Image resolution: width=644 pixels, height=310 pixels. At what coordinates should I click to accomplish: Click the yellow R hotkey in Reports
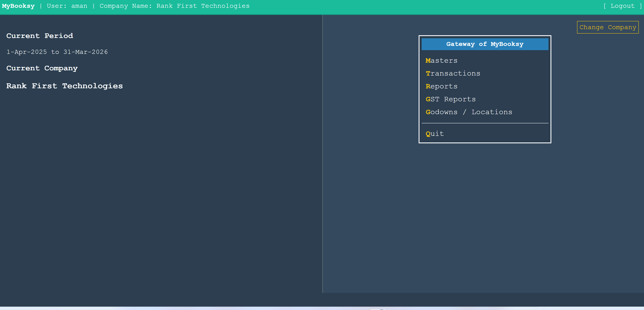(x=428, y=86)
